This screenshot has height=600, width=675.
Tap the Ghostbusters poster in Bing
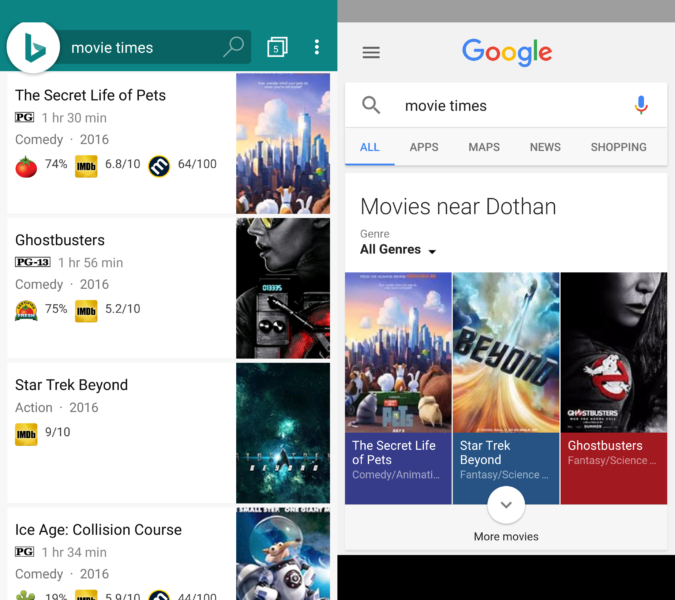[283, 288]
